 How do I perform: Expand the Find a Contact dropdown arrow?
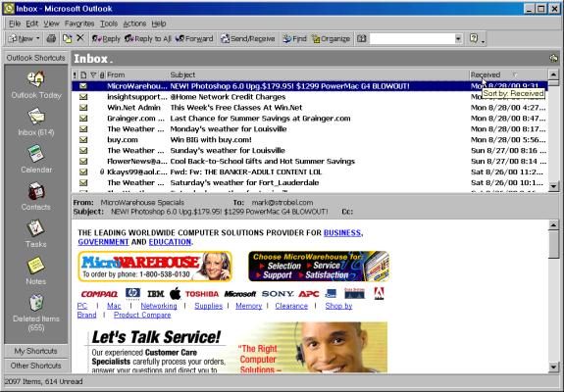tap(458, 38)
